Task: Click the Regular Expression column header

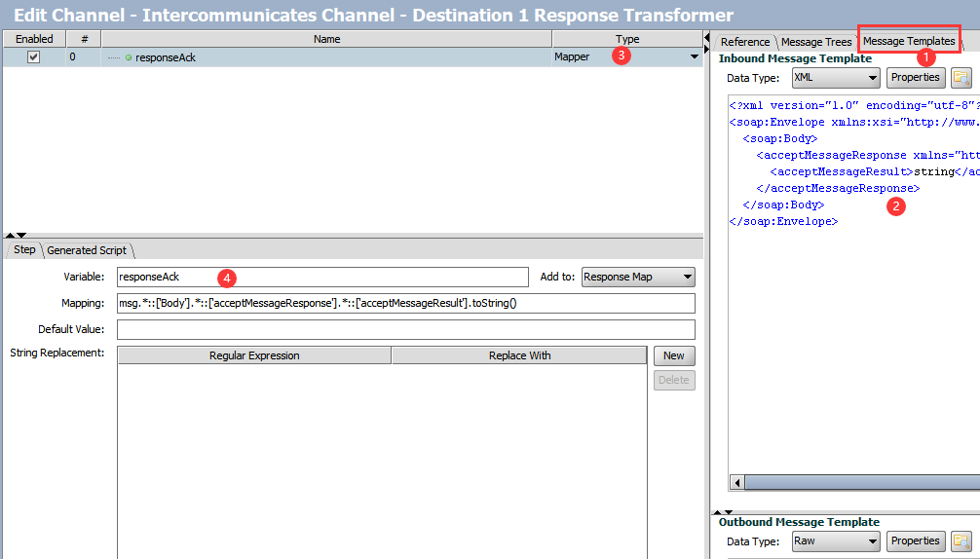Action: tap(254, 355)
